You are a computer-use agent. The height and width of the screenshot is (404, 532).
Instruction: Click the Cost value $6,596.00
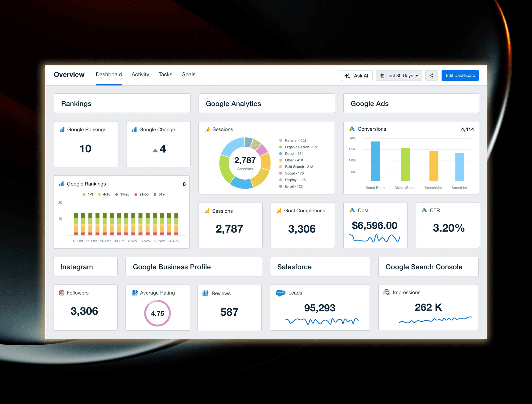(x=374, y=225)
